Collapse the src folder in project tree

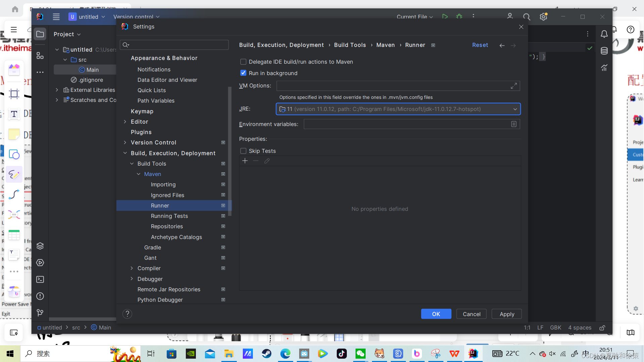65,60
